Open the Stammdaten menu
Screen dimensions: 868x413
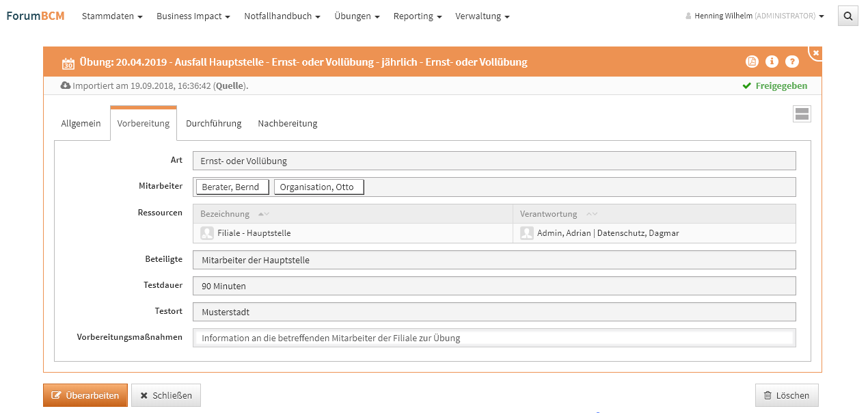point(112,16)
